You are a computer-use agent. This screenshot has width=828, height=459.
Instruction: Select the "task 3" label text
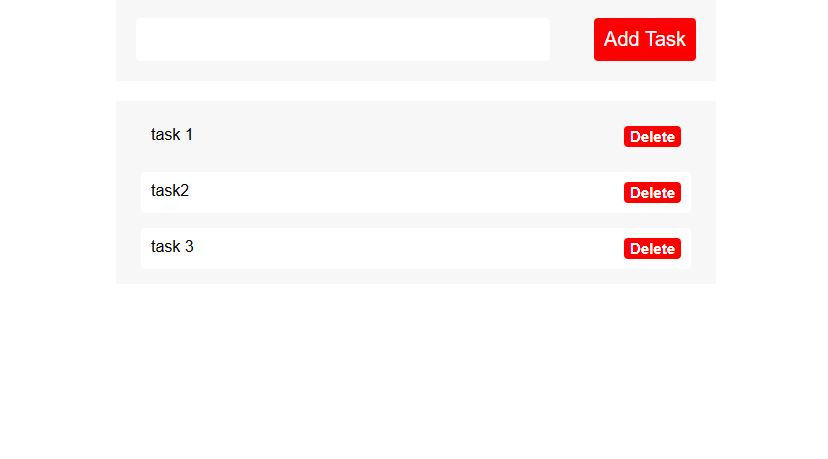(x=172, y=247)
